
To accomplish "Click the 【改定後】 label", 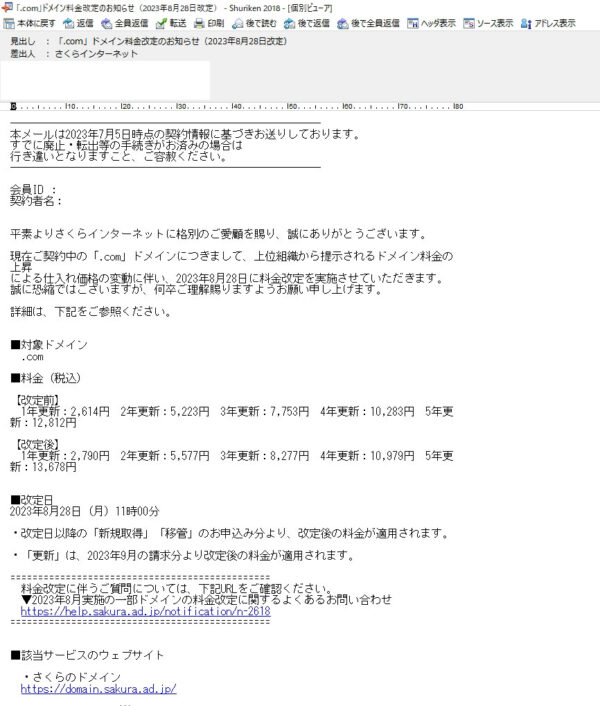I will [x=37, y=444].
